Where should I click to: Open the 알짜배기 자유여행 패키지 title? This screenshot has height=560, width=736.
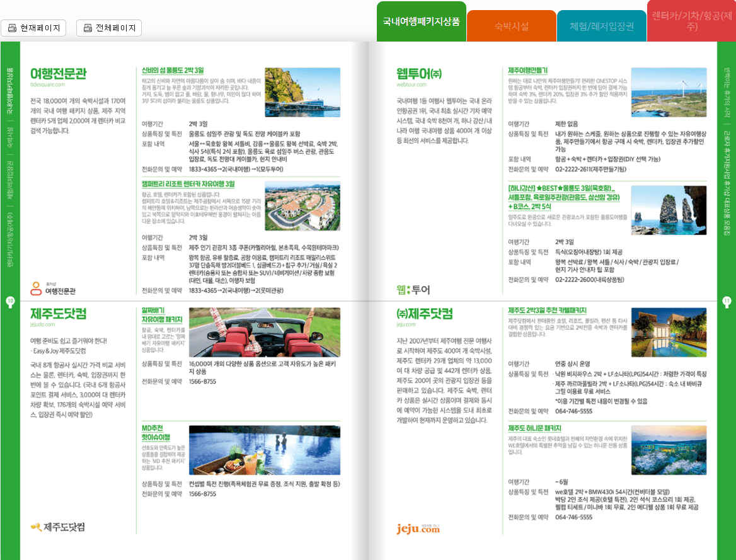pos(162,315)
